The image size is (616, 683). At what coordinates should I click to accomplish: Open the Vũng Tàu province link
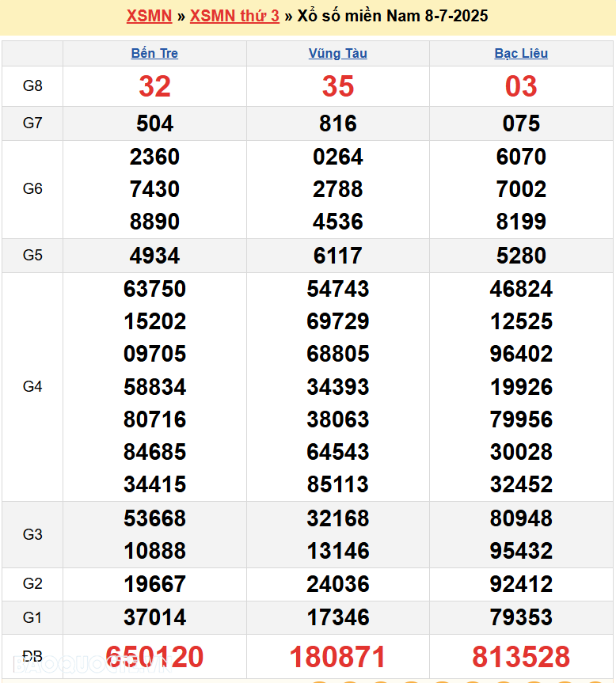(338, 54)
